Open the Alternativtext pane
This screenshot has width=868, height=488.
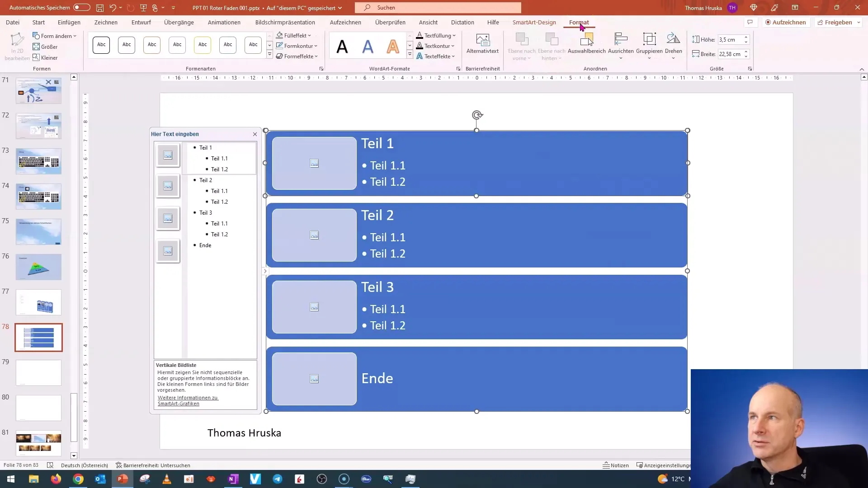[x=482, y=44]
